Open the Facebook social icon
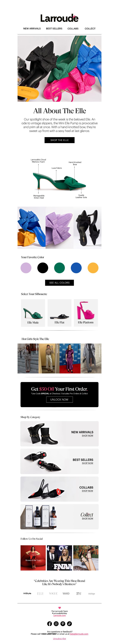Screen dimensions: 119x644 tap(50, 623)
